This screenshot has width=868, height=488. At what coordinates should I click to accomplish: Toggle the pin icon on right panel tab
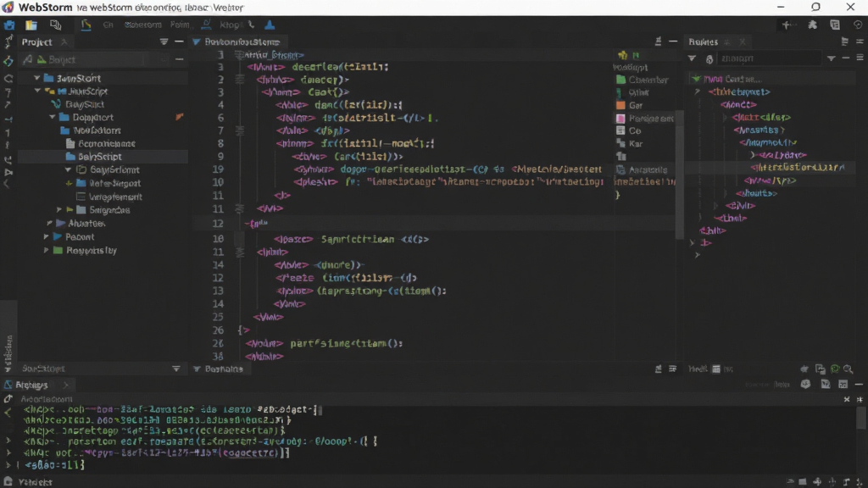click(x=727, y=42)
